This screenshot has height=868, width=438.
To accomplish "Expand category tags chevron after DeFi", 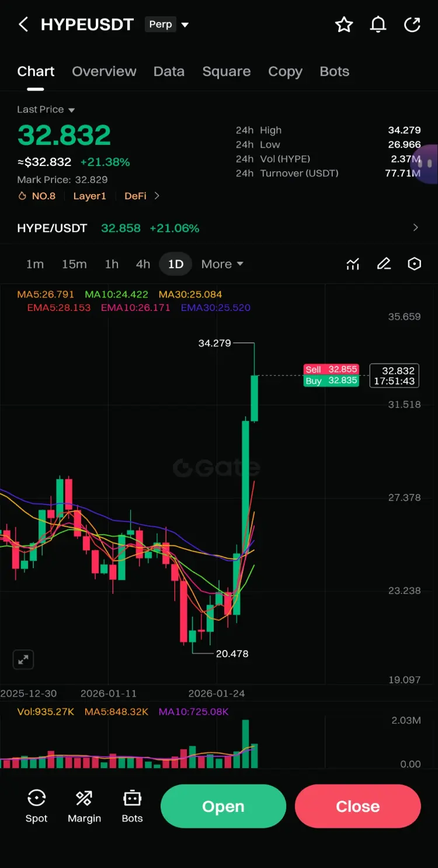I will (x=157, y=196).
